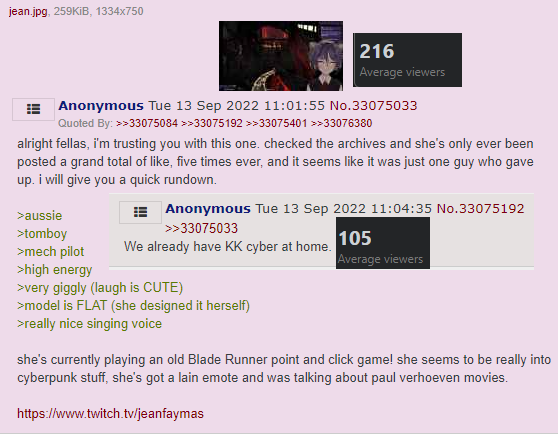
Task: Click the 105 average viewers image
Action: tap(383, 243)
